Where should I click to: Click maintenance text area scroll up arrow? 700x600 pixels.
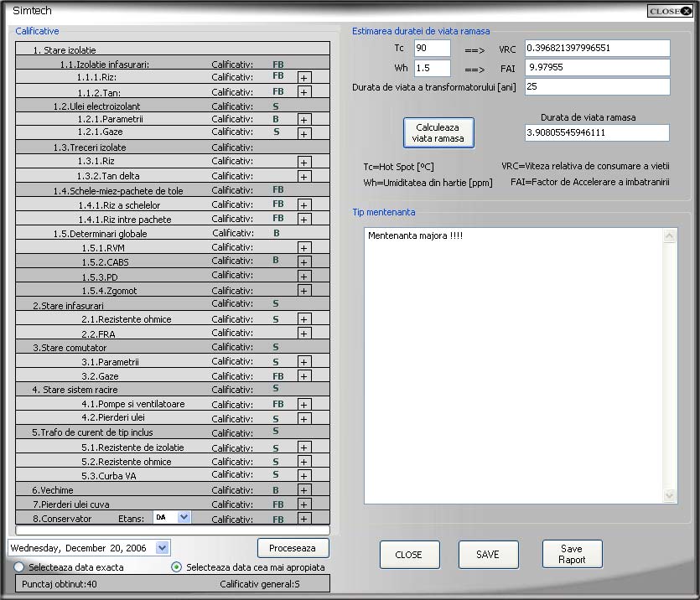click(x=669, y=236)
